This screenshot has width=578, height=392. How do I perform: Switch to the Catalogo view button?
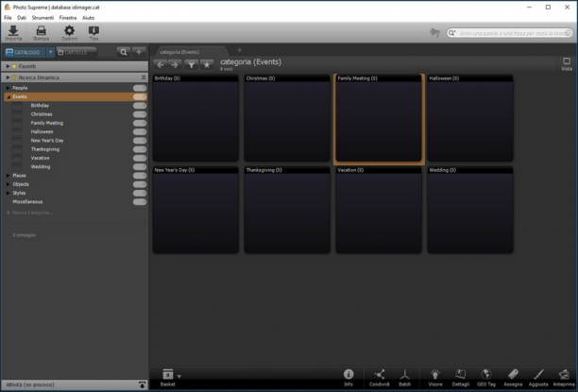coord(25,52)
